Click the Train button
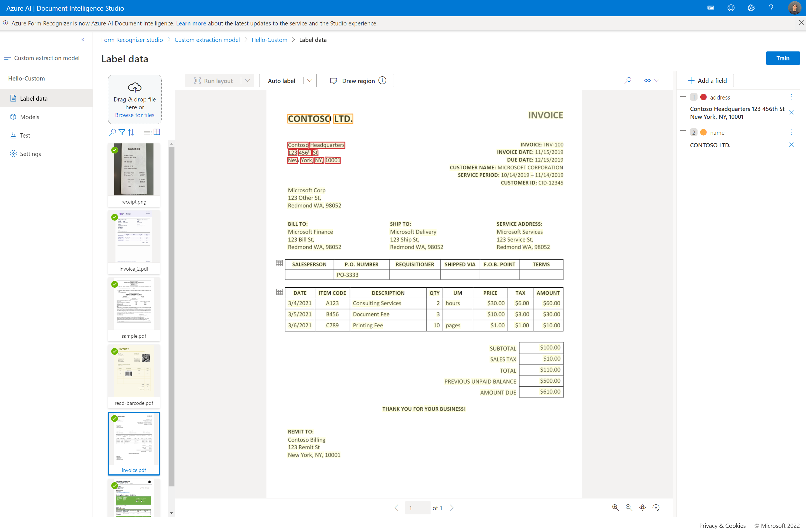Viewport: 806px width, 532px height. tap(783, 58)
